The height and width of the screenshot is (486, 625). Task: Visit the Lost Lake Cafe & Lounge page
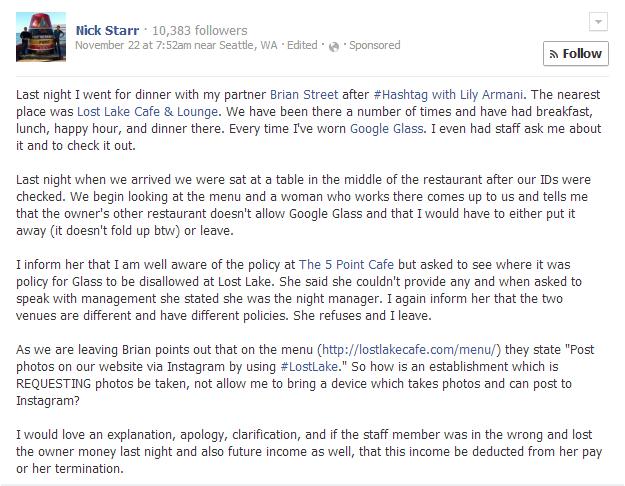click(x=147, y=112)
